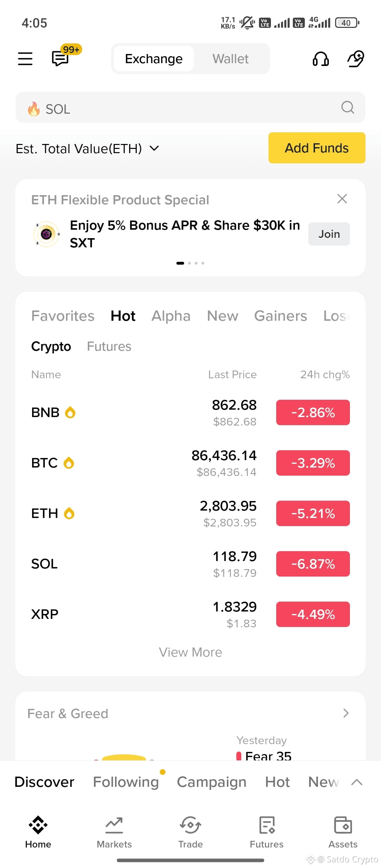Open Trade from bottom navigation
The image size is (381, 868).
(190, 832)
